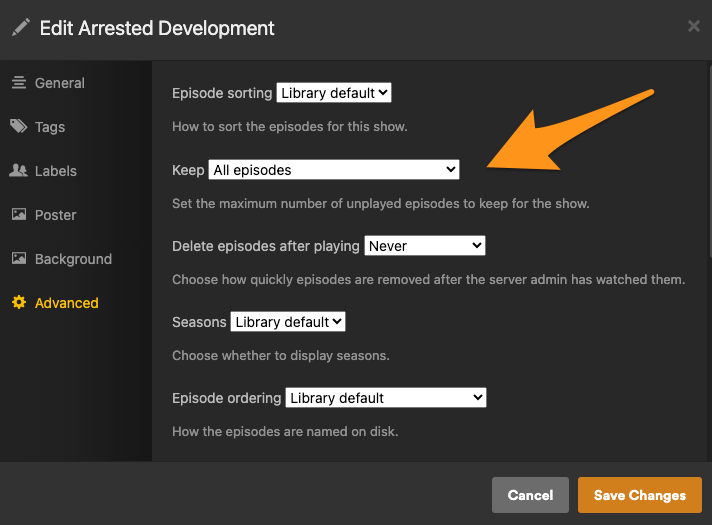Screen dimensions: 712x525
Task: Click the Poster image icon
Action: click(19, 214)
